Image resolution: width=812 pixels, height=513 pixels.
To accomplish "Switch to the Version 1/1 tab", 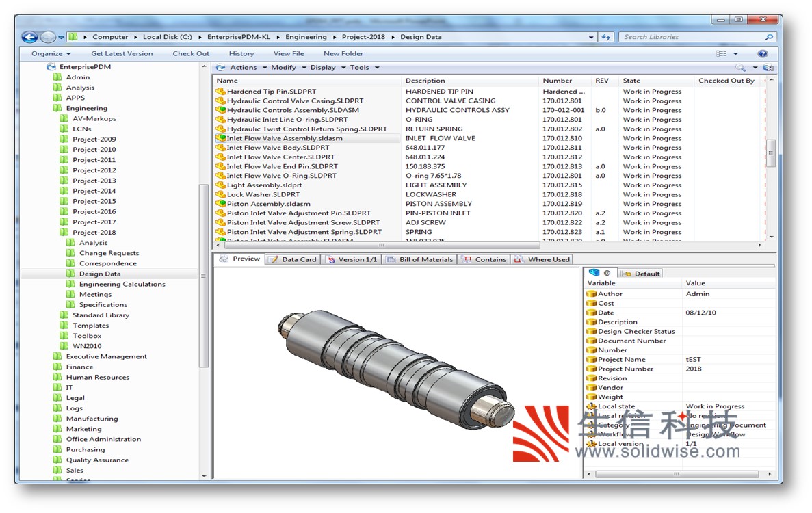I will point(352,259).
